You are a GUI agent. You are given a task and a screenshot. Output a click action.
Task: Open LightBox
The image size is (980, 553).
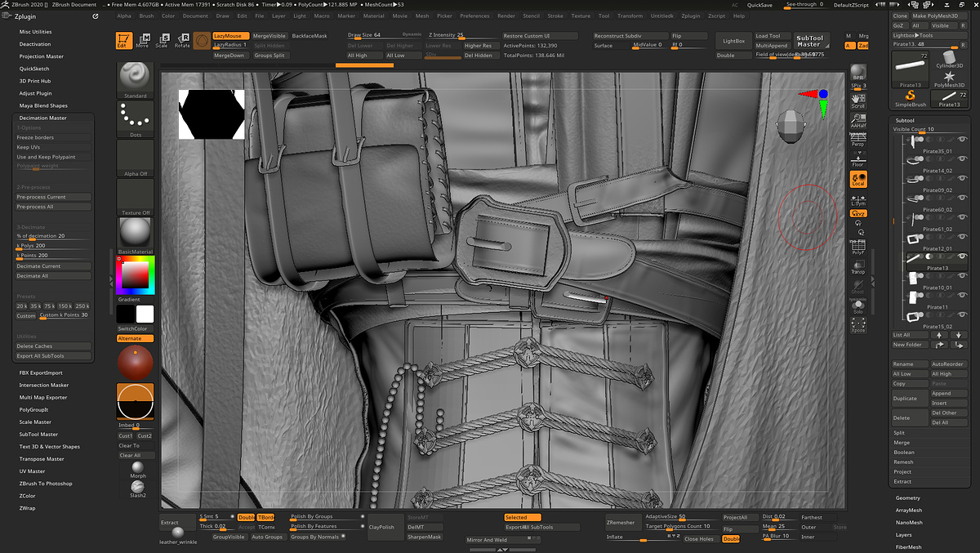point(734,41)
